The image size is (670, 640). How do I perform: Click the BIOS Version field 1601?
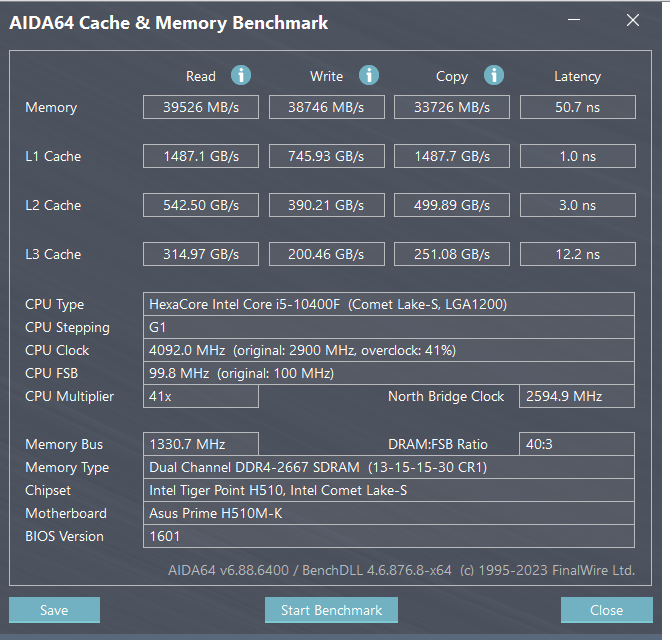point(389,536)
